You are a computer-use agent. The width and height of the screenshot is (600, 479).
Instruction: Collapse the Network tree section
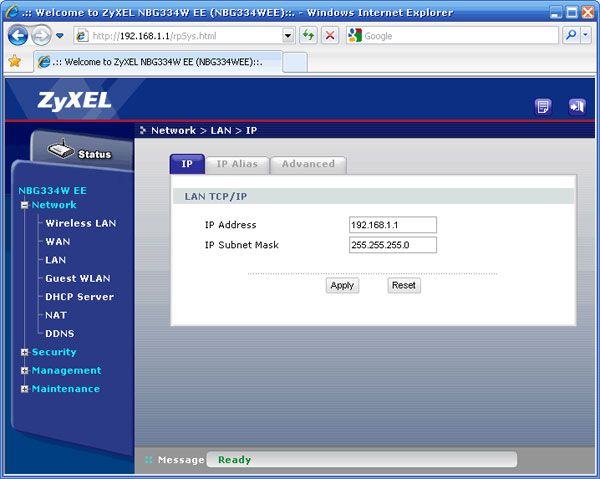24,205
